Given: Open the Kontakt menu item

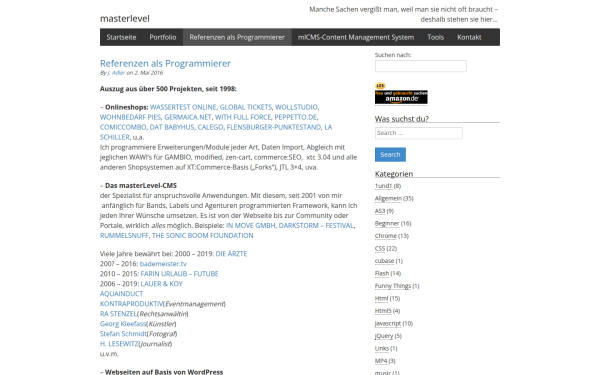Looking at the screenshot, I should click(469, 37).
